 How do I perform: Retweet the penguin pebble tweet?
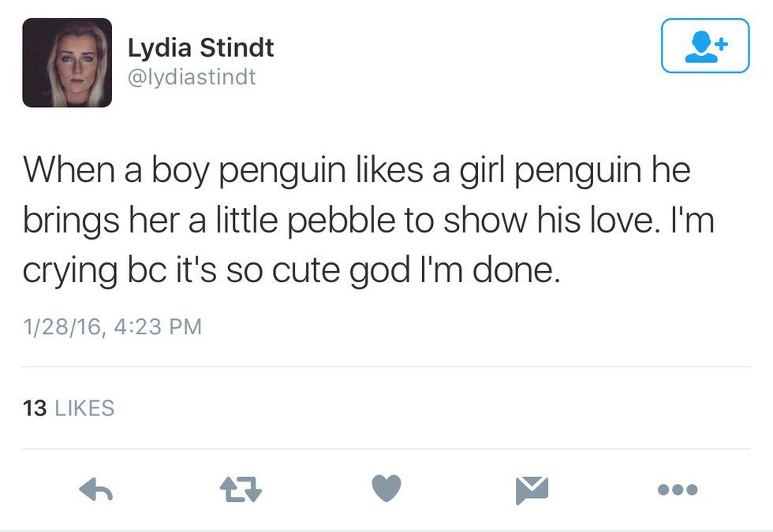(241, 490)
